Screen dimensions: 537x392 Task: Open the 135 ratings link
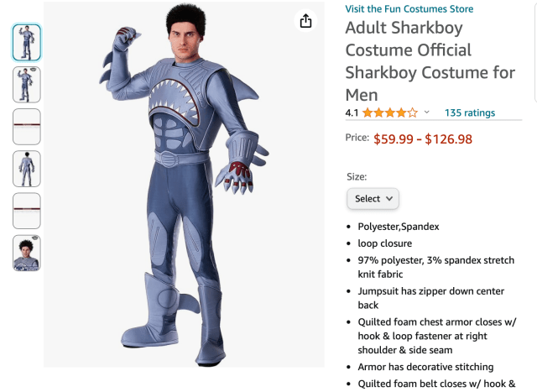tap(470, 112)
